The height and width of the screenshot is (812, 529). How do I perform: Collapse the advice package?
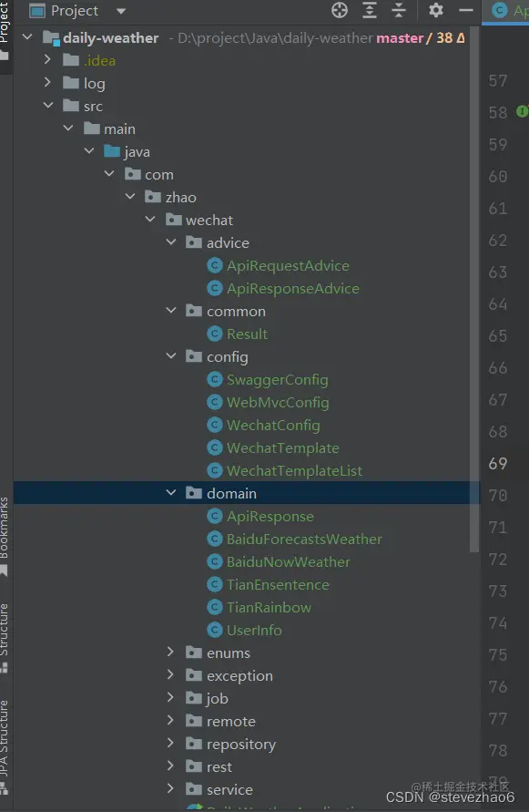pyautogui.click(x=171, y=242)
